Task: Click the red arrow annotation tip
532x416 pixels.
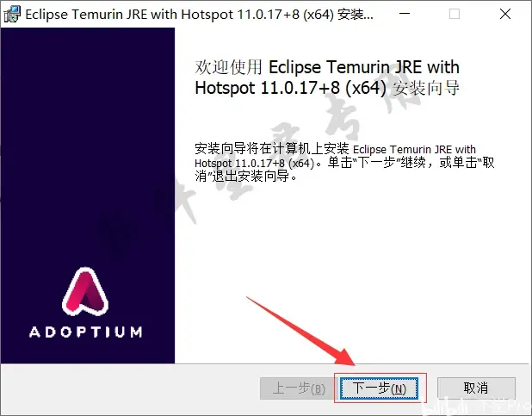Action: pos(352,362)
